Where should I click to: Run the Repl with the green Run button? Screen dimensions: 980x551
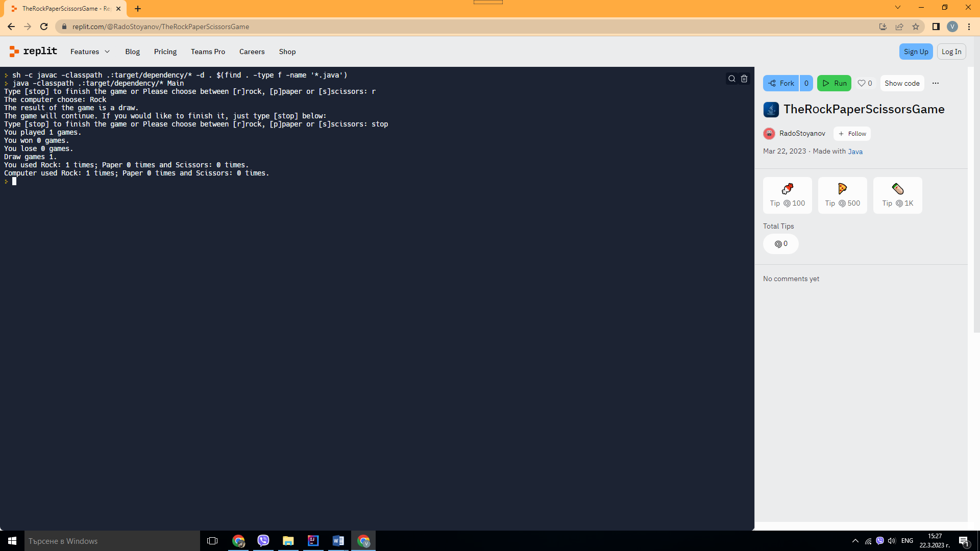[834, 83]
